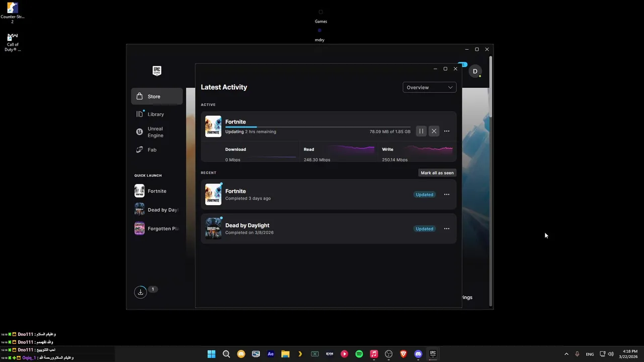This screenshot has height=362, width=644.
Task: Click the Updated badge for Dead by Daylight
Action: (x=424, y=229)
